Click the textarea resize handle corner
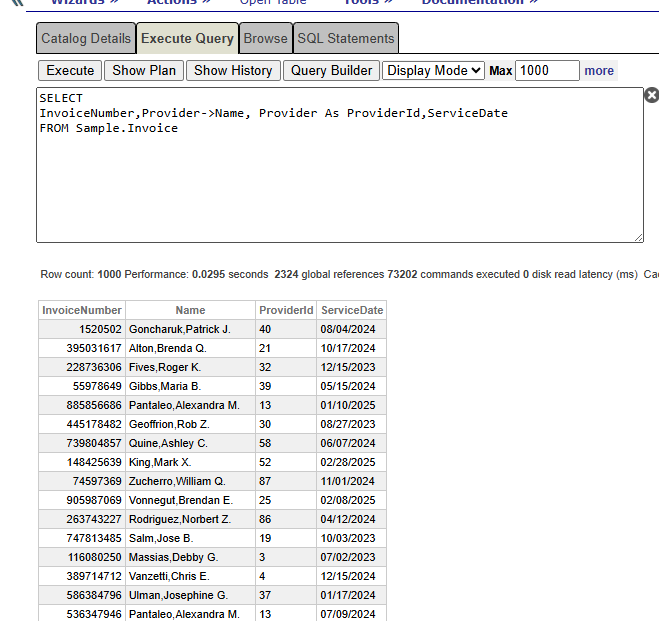659x621 pixels. point(637,236)
